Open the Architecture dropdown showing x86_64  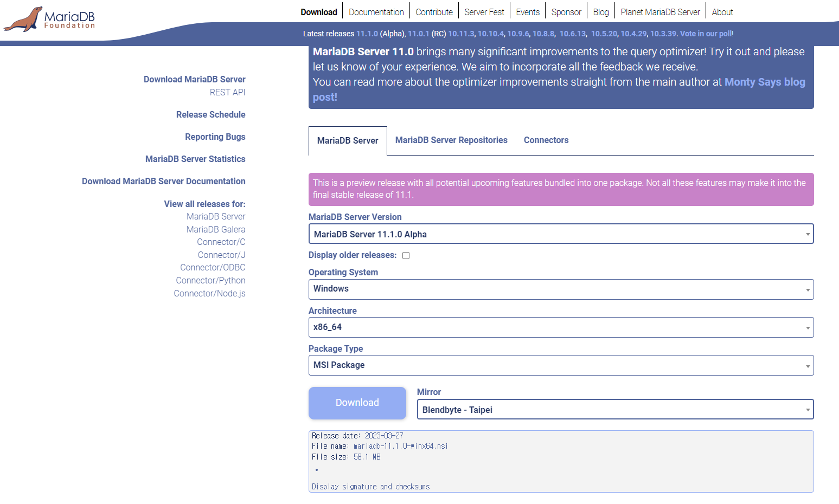pos(561,327)
